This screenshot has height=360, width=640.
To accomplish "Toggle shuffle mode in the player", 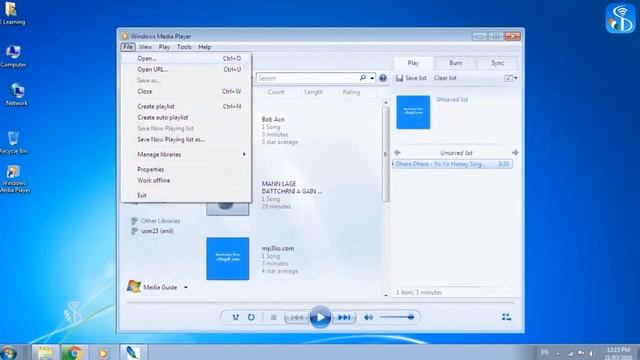I will point(236,317).
